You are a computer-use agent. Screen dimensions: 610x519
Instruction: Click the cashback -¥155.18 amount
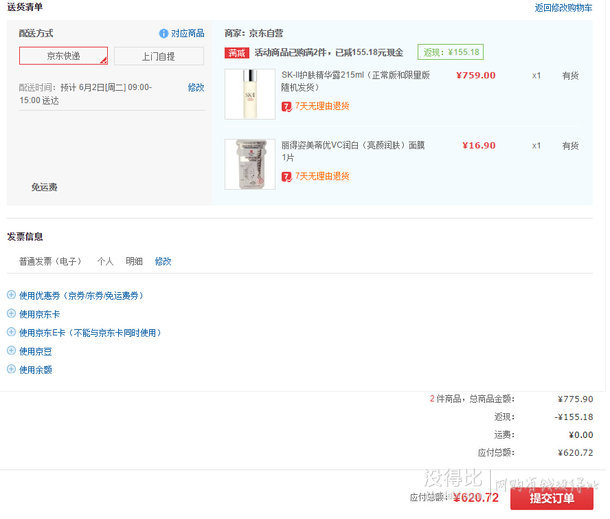[574, 417]
